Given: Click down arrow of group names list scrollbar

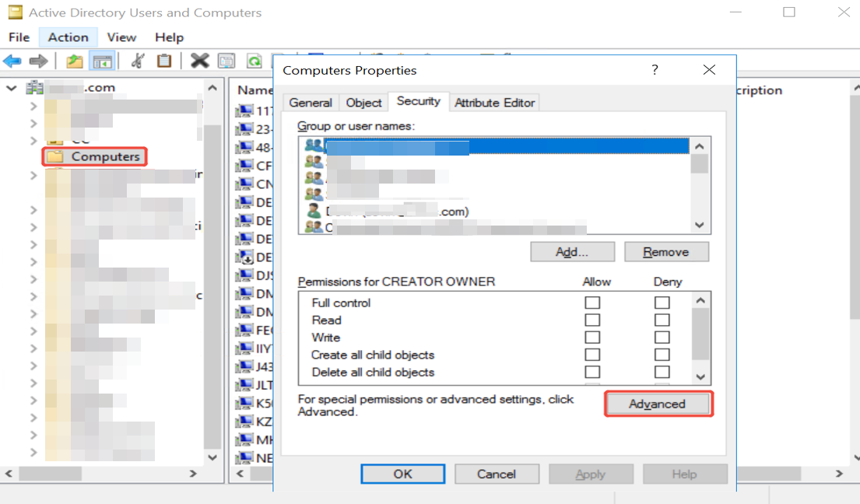Looking at the screenshot, I should tap(700, 225).
